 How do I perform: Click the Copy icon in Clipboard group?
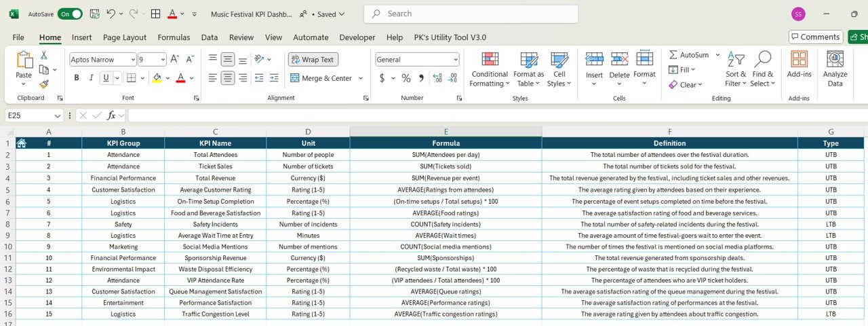[x=44, y=69]
